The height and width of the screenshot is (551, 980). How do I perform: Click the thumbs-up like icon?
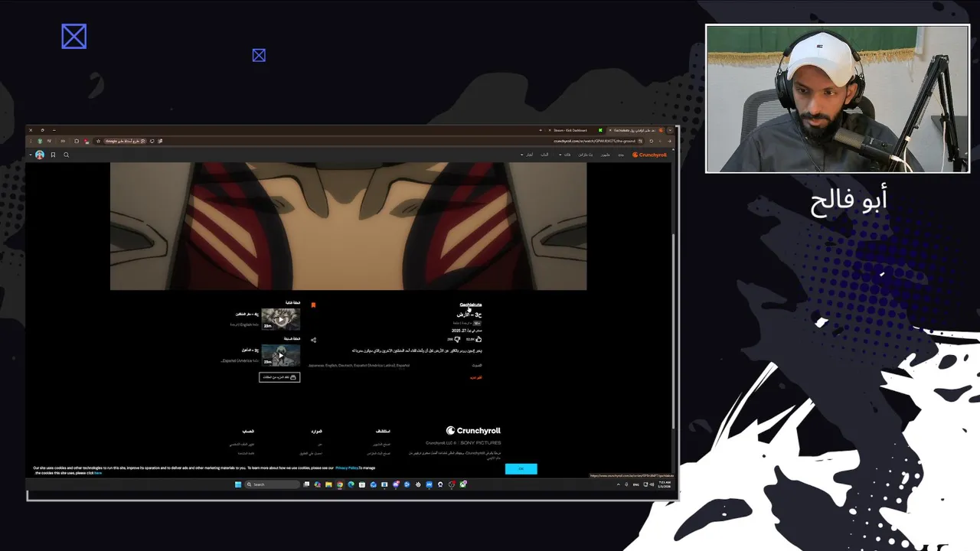(x=479, y=339)
